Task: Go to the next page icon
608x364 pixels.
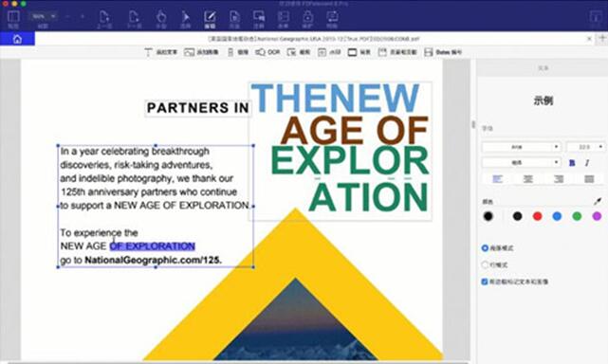Action: pyautogui.click(x=134, y=17)
